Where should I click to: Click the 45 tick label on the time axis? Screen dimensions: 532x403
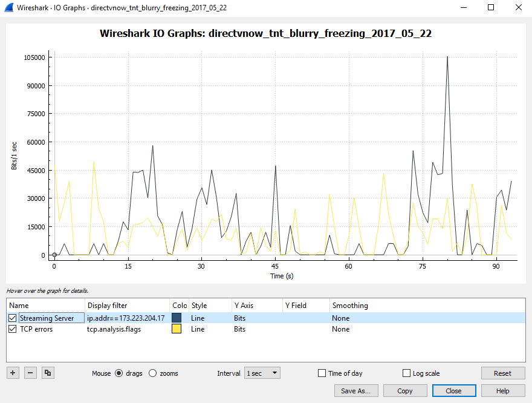click(275, 266)
